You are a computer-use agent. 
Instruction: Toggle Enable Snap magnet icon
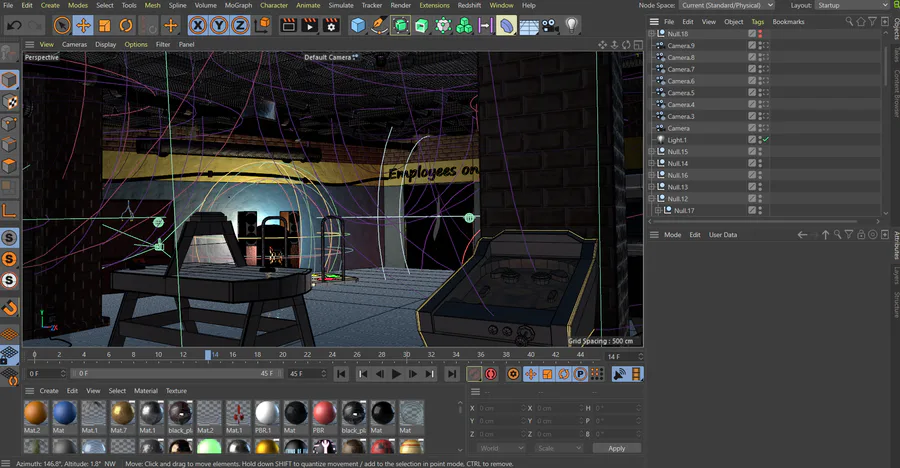pyautogui.click(x=9, y=308)
